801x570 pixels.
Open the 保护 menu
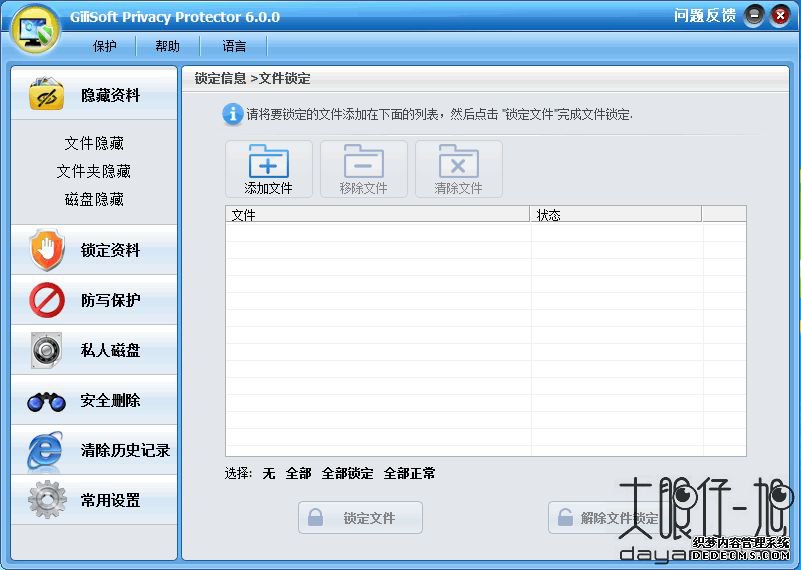(x=105, y=46)
